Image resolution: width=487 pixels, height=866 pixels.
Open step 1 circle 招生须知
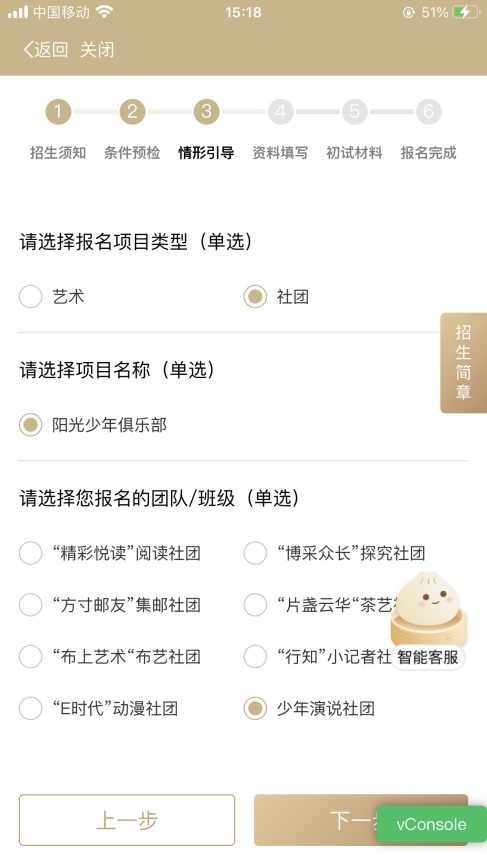coord(57,112)
